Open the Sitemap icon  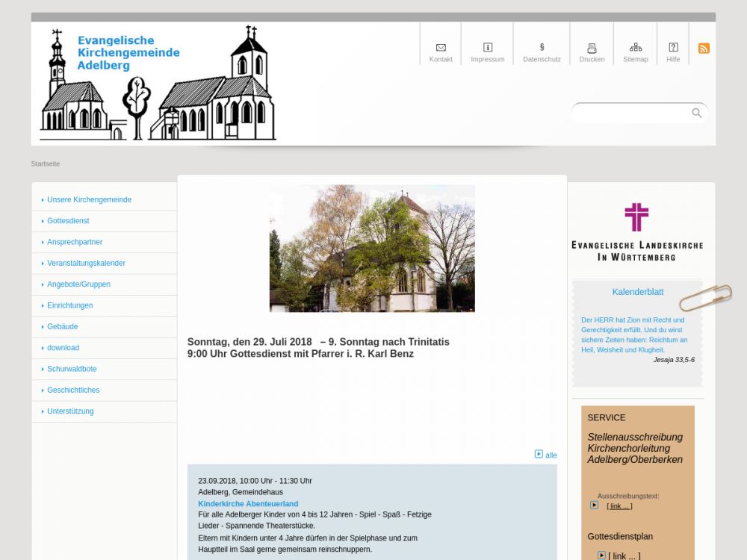coord(636,48)
